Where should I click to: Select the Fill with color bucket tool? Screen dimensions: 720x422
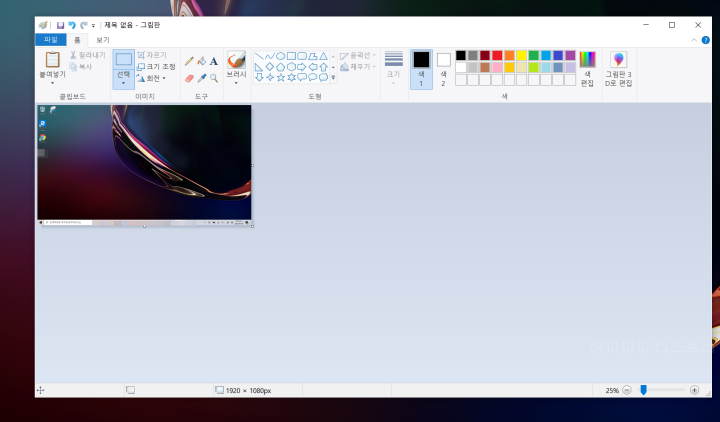point(202,61)
